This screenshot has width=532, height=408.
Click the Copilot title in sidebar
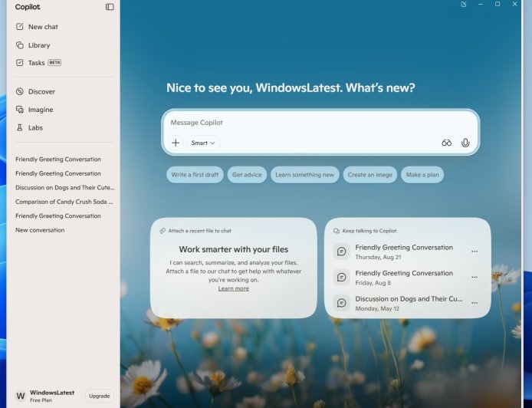(28, 7)
